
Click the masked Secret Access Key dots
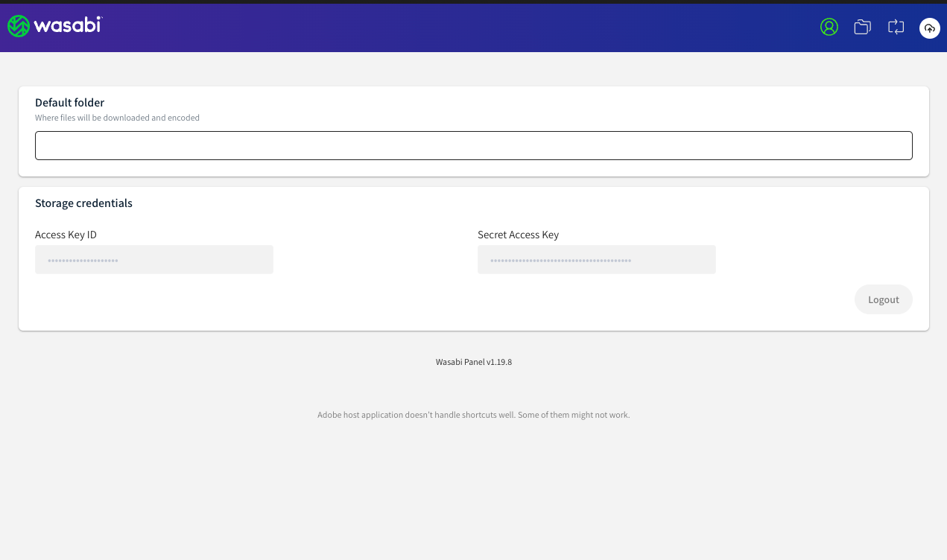[x=559, y=259]
